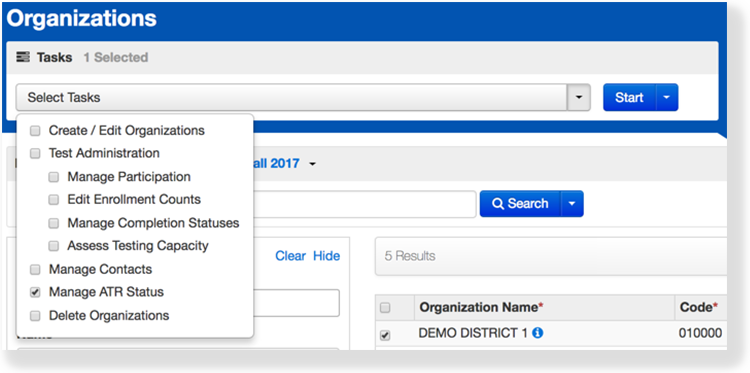The image size is (750, 373).
Task: Uncheck the DEMO DISTRICT 1 row checkbox
Action: pyautogui.click(x=385, y=336)
